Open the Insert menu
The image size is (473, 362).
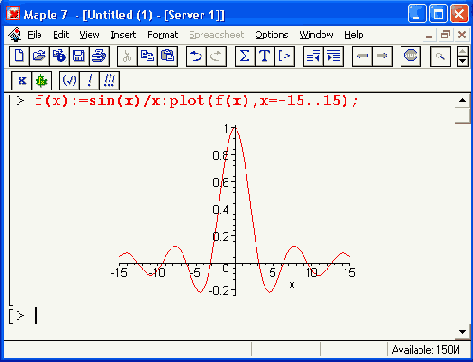coord(123,35)
